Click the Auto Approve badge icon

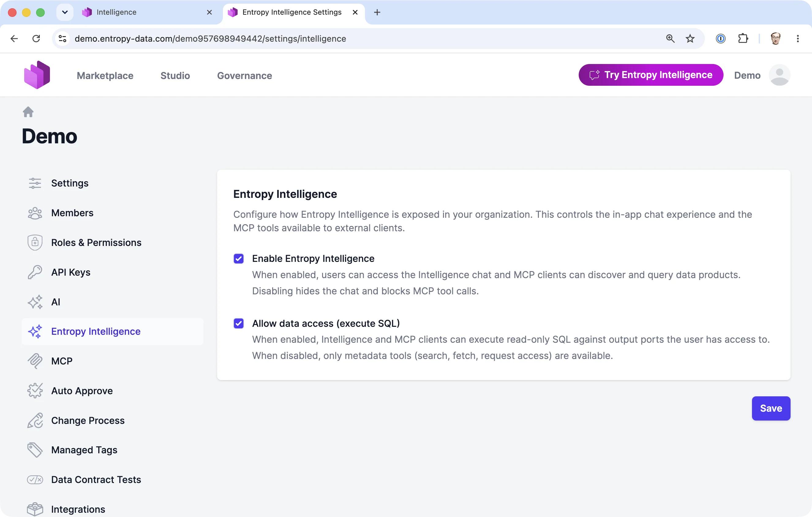[x=35, y=391]
